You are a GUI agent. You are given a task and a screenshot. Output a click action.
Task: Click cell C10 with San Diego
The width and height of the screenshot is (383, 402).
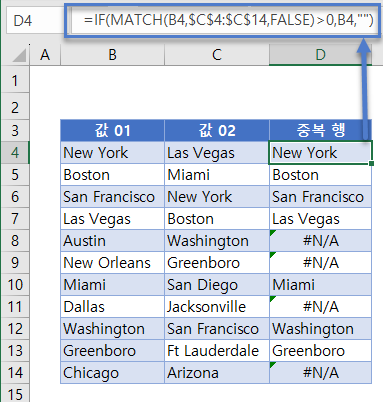(x=217, y=285)
